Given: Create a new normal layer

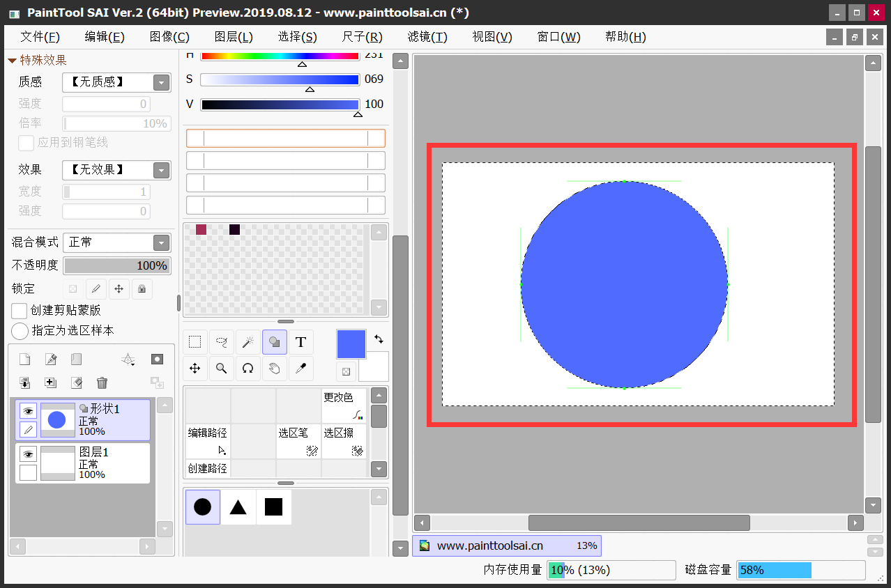Looking at the screenshot, I should point(24,359).
